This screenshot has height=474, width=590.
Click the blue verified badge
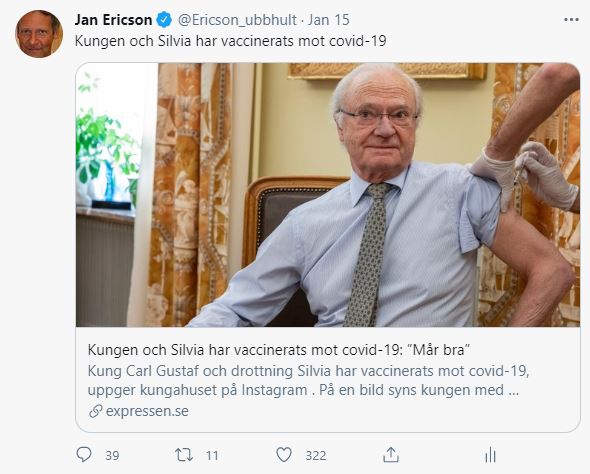coord(164,20)
